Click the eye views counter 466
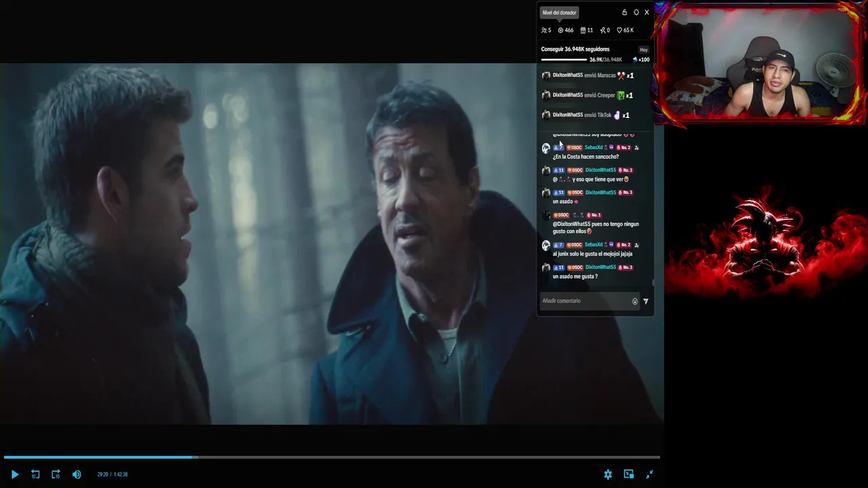 tap(566, 30)
